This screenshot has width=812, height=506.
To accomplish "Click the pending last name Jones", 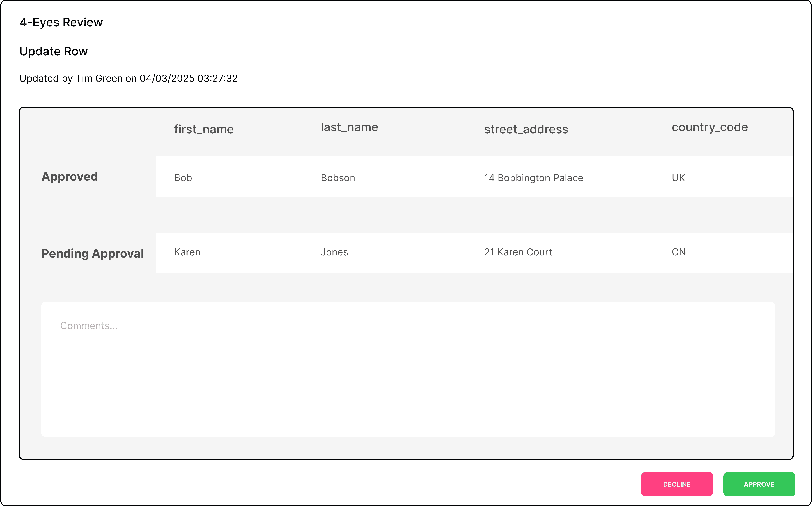I will coord(334,252).
